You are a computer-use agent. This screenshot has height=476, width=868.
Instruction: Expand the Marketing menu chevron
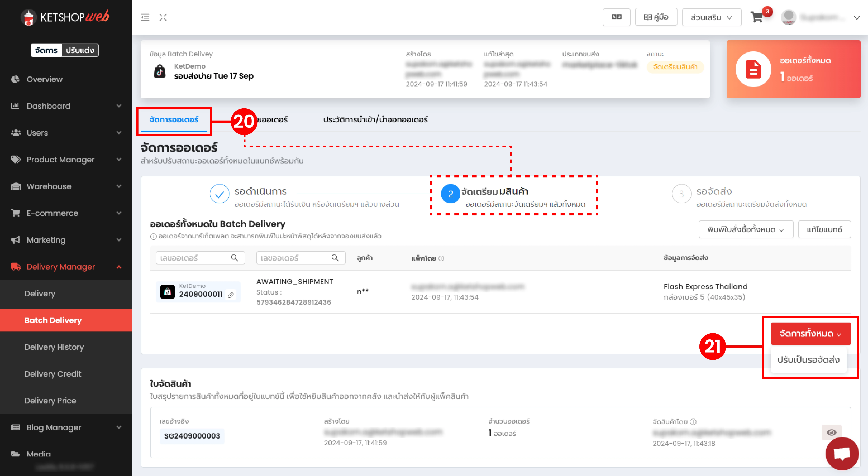pyautogui.click(x=119, y=240)
